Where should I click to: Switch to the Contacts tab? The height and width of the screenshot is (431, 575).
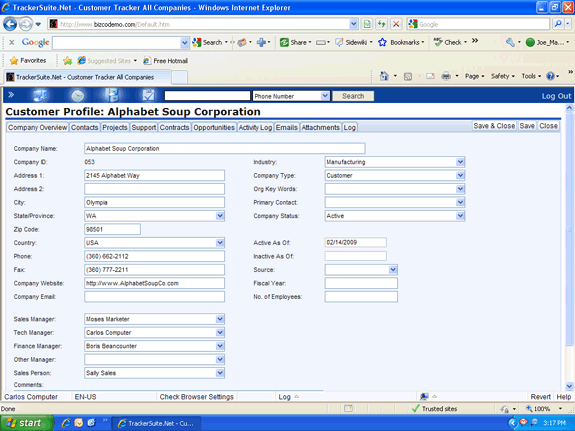[x=84, y=127]
